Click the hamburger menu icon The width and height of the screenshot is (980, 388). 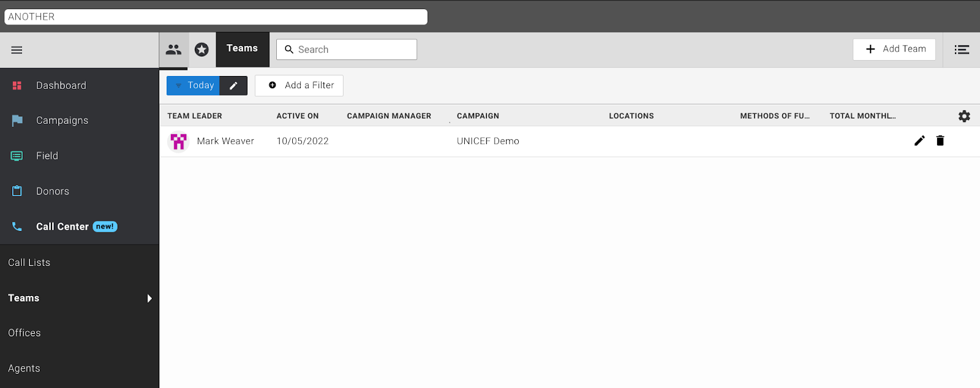pos(17,50)
